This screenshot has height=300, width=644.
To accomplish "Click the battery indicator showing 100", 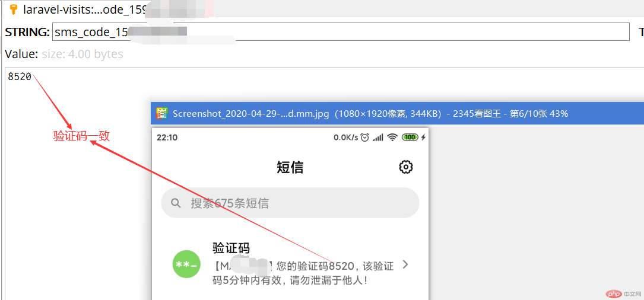I will tap(410, 137).
